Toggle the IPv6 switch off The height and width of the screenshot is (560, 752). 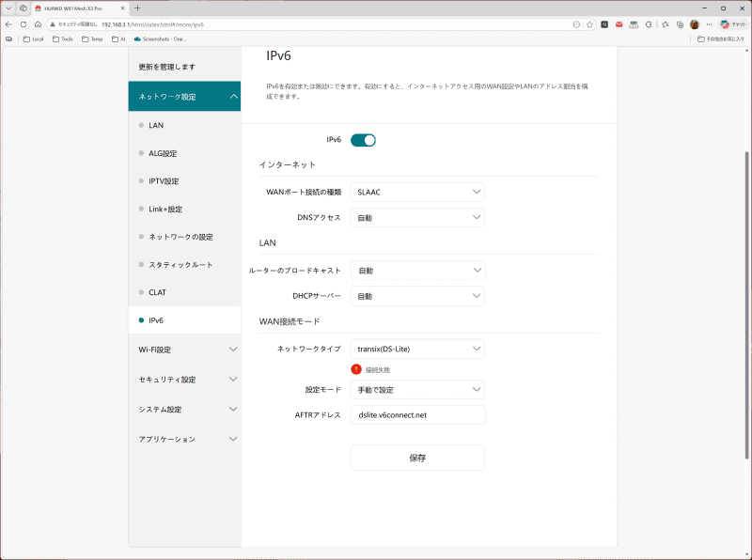[x=363, y=140]
